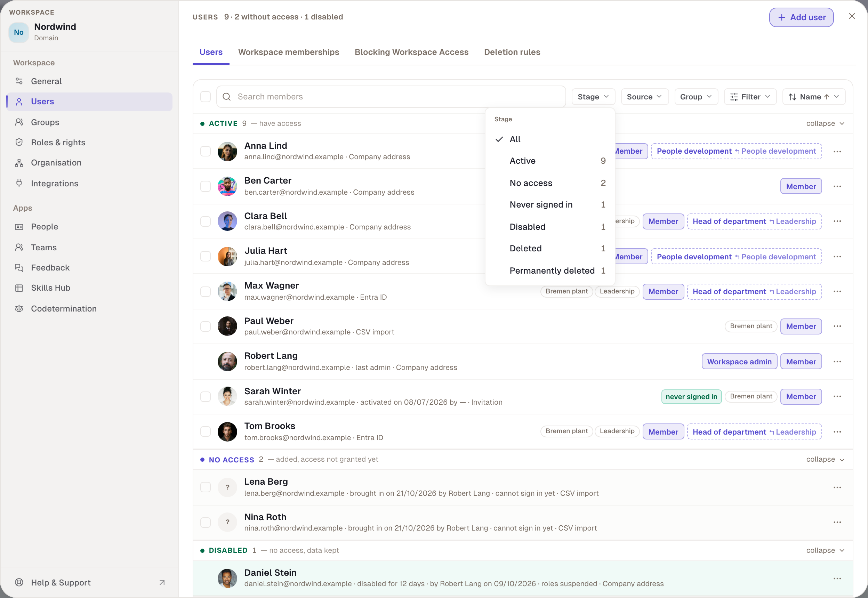
Task: Click Sarah Winter's never signed in tag
Action: click(691, 396)
